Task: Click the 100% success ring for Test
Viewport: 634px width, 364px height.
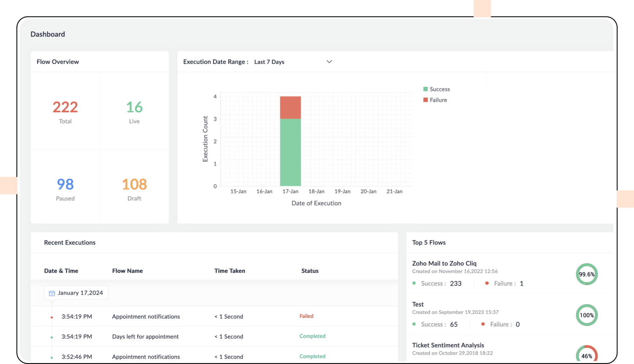Action: coord(587,315)
